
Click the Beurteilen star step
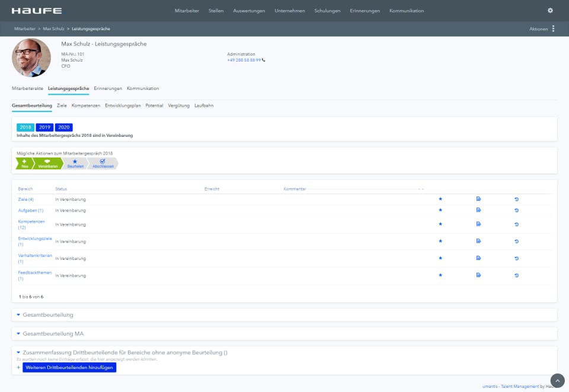75,163
